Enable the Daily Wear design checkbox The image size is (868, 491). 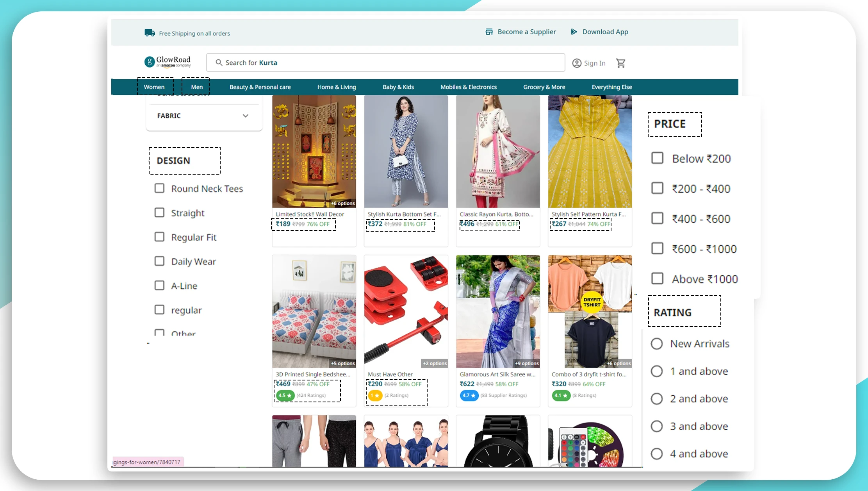tap(160, 261)
